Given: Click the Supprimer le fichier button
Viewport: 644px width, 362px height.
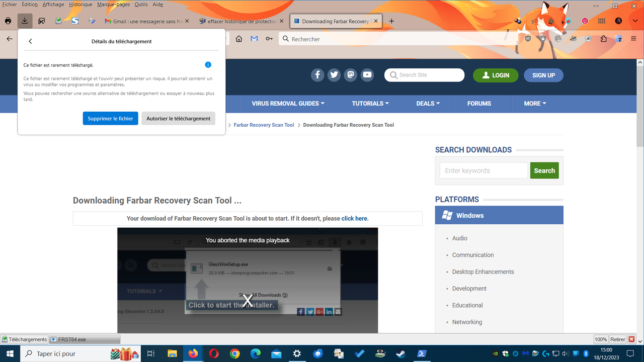Looking at the screenshot, I should click(x=110, y=118).
